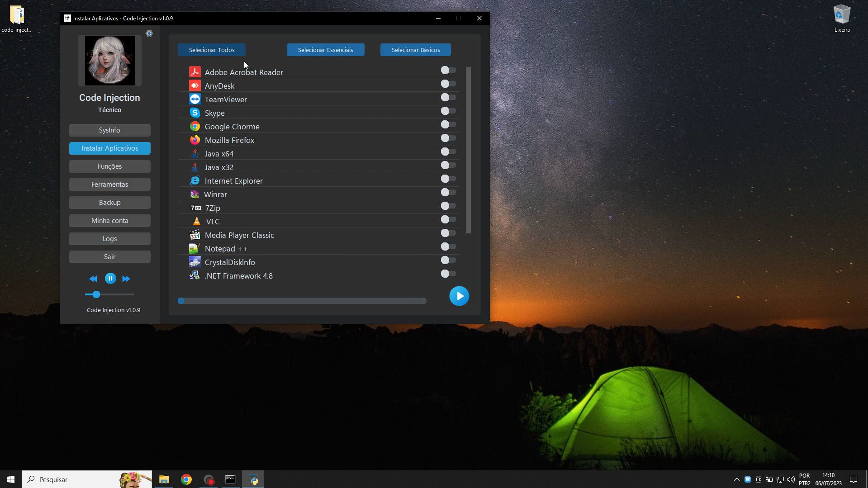Click the .NET Framework 4.8 icon
This screenshot has width=868, height=488.
194,275
